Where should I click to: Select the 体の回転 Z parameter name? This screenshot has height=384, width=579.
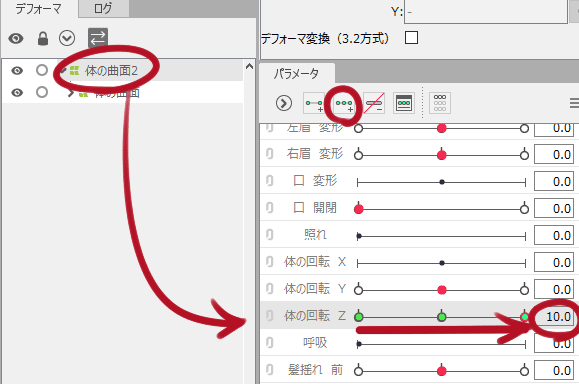[x=315, y=316]
